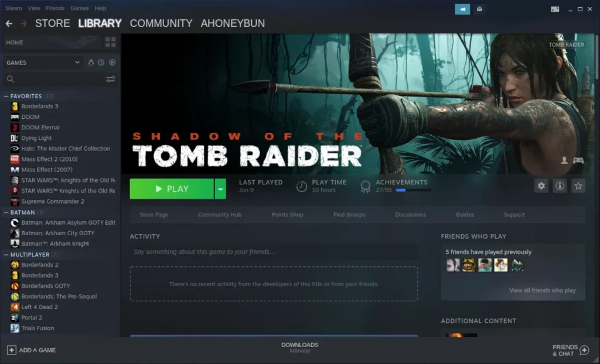This screenshot has width=600, height=364.
Task: Open the announcements megaphone icon
Action: click(x=462, y=9)
